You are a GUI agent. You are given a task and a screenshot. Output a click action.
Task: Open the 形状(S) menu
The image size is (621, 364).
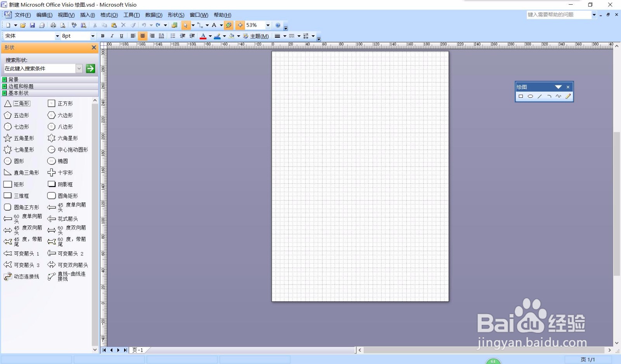176,15
